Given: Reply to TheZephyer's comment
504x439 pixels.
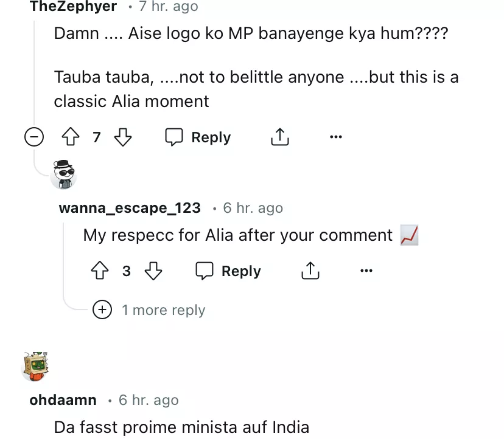Looking at the screenshot, I should tap(198, 137).
